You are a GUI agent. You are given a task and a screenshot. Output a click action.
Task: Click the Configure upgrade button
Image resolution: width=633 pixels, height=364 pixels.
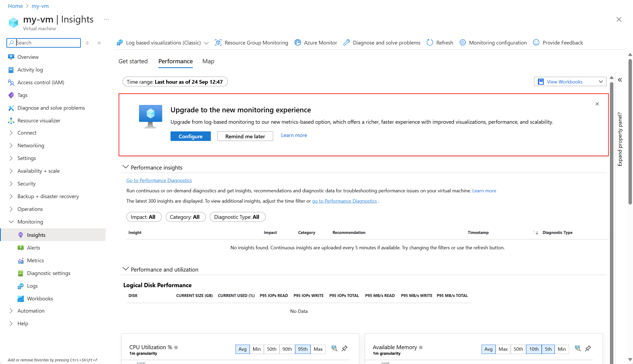(190, 136)
